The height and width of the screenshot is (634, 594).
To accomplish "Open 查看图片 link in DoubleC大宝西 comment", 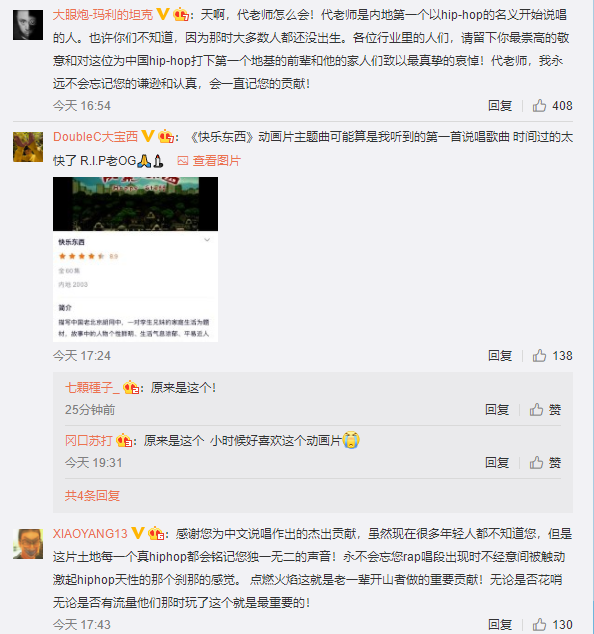I will click(x=209, y=161).
